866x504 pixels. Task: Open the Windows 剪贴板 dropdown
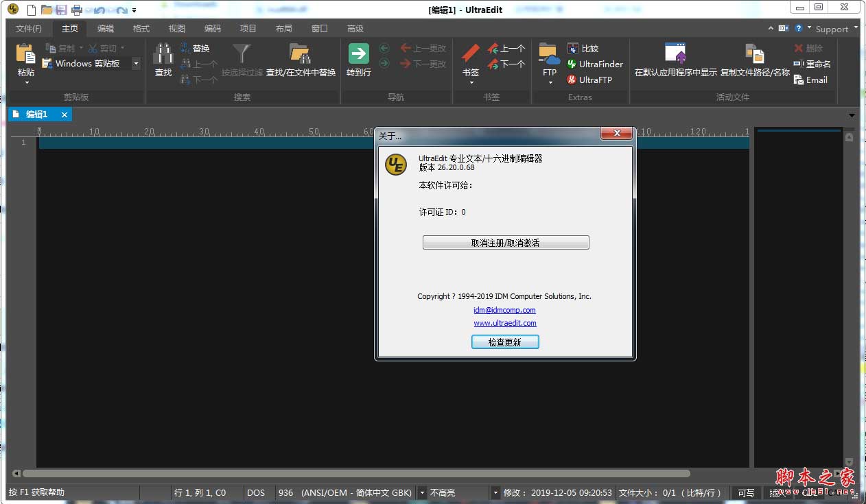pyautogui.click(x=135, y=63)
